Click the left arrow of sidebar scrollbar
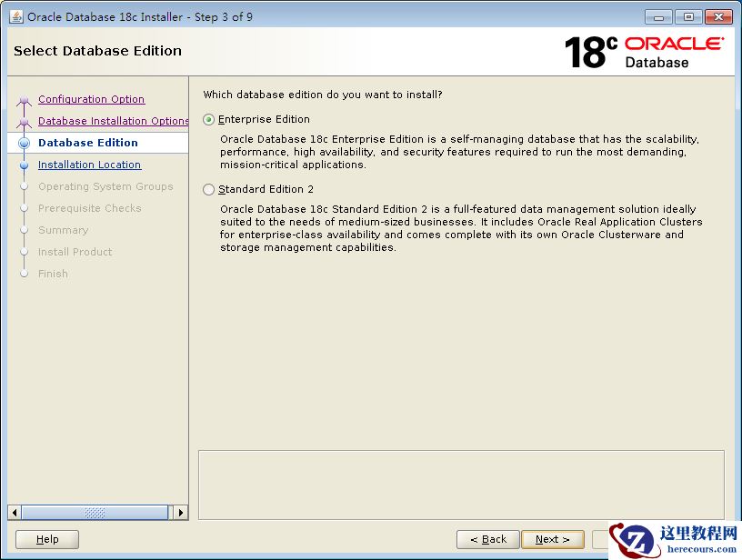742x560 pixels. tap(15, 513)
